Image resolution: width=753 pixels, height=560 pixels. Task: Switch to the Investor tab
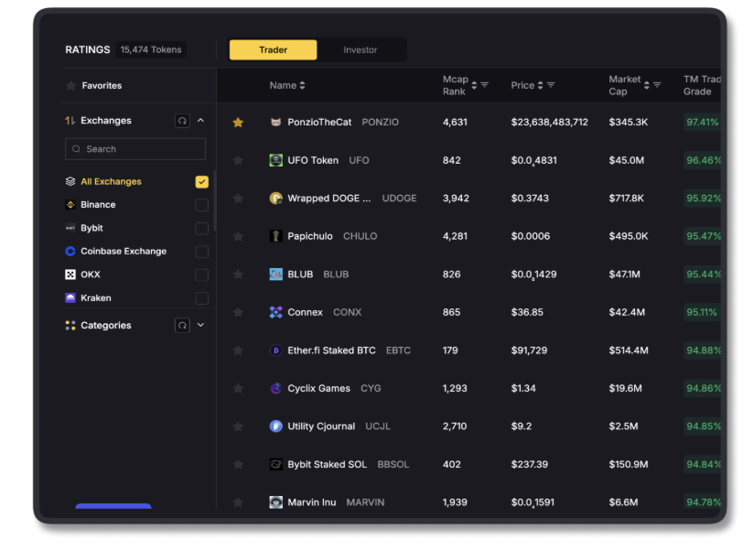pyautogui.click(x=360, y=50)
